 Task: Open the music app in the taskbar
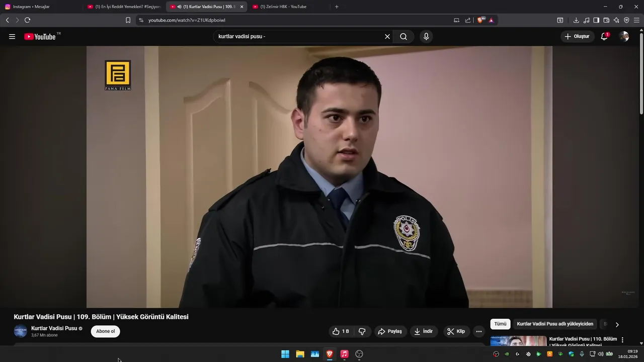pyautogui.click(x=344, y=354)
